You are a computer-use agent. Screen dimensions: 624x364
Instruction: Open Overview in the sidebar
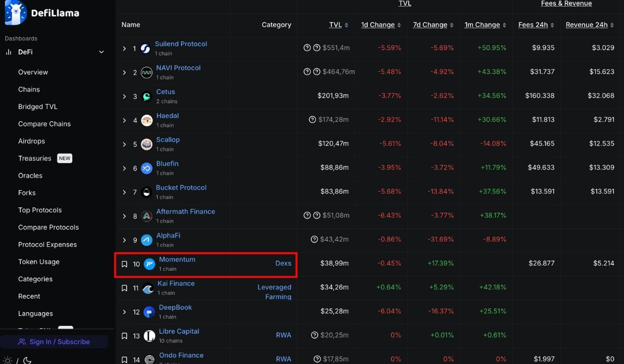point(33,72)
